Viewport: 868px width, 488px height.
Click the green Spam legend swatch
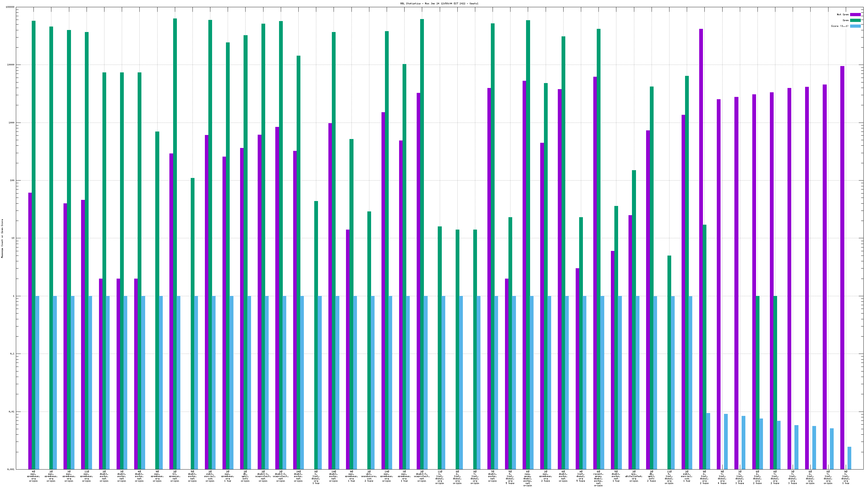tap(855, 20)
